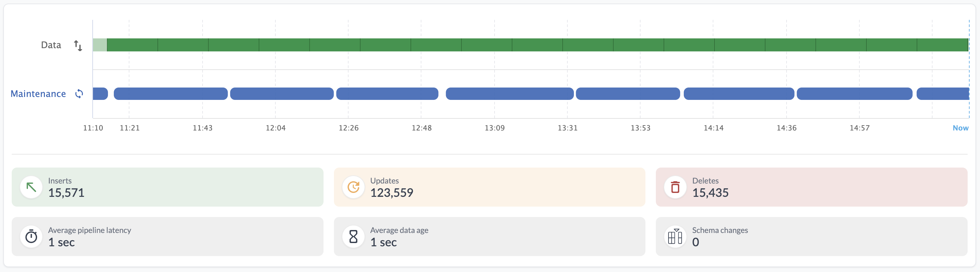Open the Updates 123,559 stat card
980x272 pixels.
tap(489, 187)
